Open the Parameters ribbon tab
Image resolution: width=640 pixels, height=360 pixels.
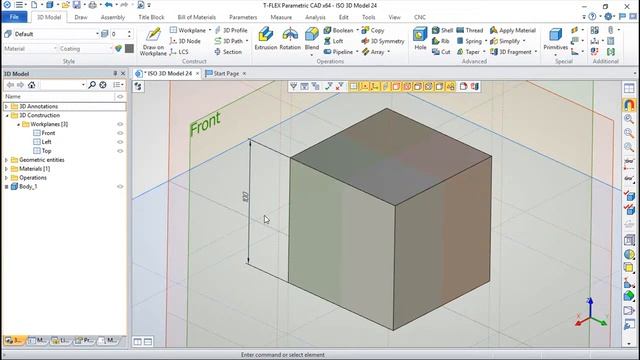243,17
